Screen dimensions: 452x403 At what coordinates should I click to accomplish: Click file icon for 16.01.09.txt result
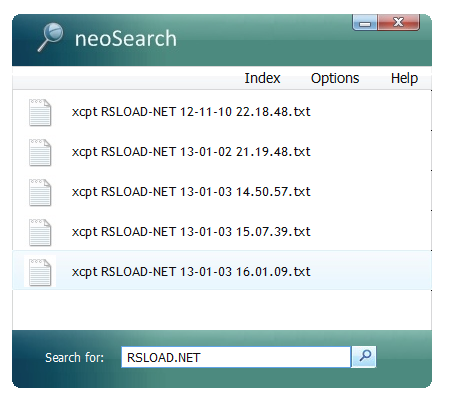click(x=40, y=272)
